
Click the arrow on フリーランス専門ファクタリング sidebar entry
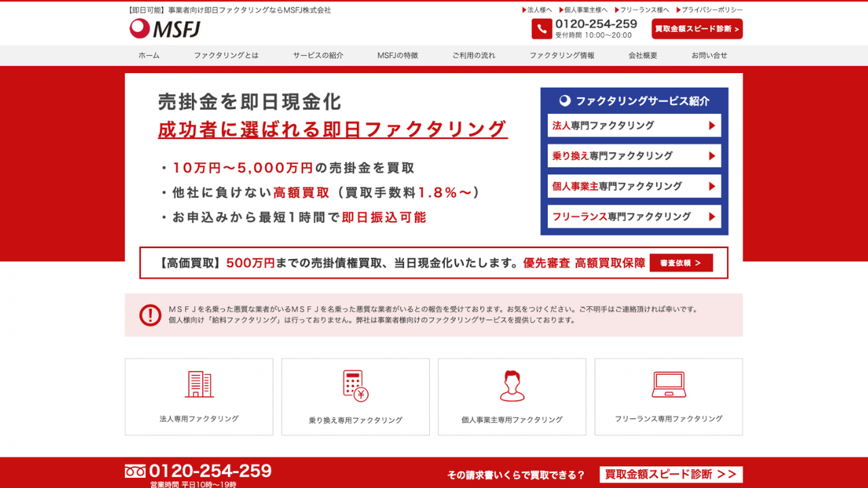pos(711,217)
